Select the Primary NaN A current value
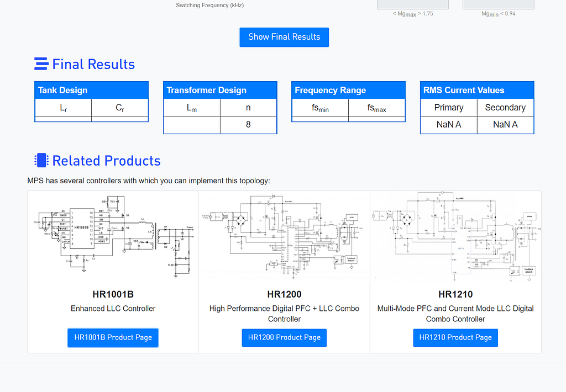The image size is (566, 392). [449, 125]
